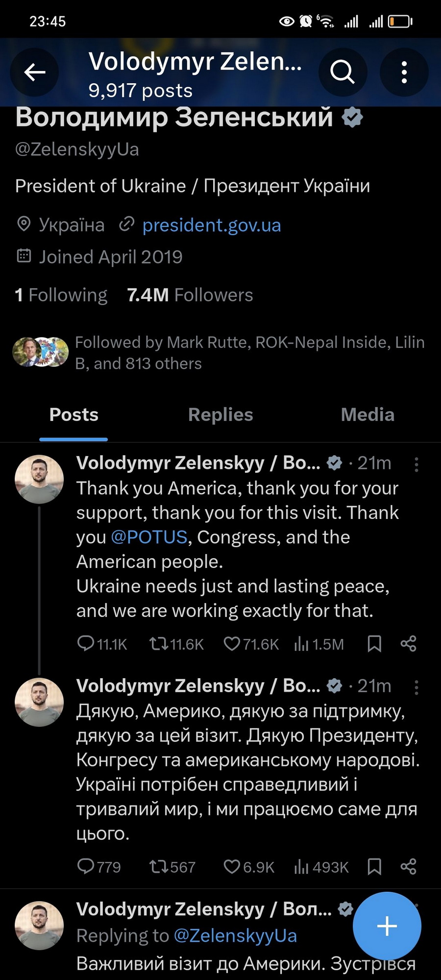The image size is (441, 980).
Task: Open more options for the Ukrainian post
Action: [x=416, y=687]
